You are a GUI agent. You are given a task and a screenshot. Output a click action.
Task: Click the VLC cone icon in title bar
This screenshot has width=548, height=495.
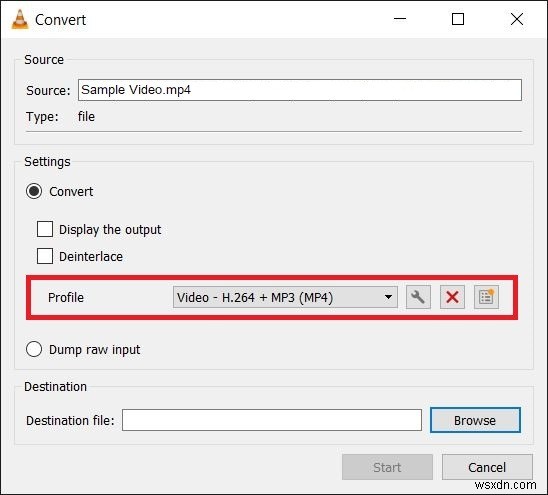tap(20, 19)
